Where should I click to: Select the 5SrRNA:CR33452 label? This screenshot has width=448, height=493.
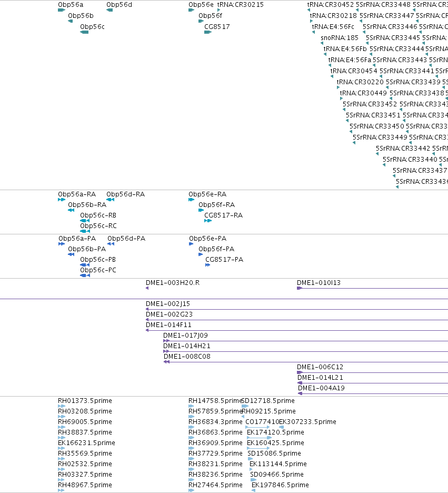tap(370, 104)
